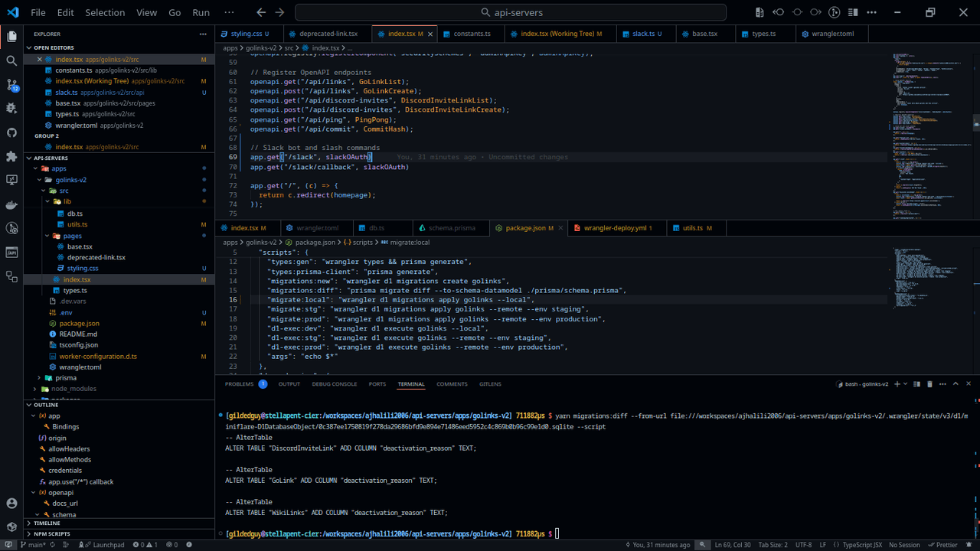Open the Search view in activity bar
Image resolution: width=980 pixels, height=551 pixels.
tap(11, 60)
